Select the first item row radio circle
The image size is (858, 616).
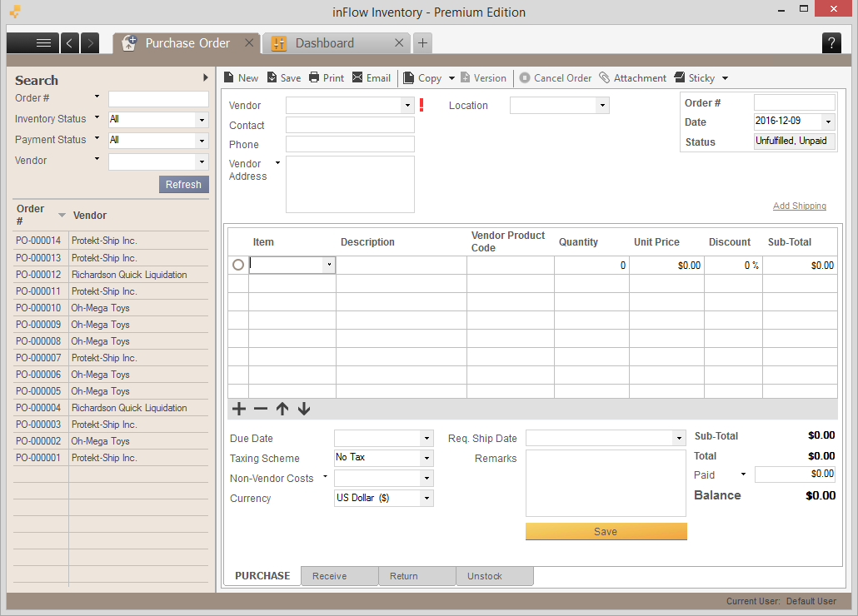tap(238, 265)
